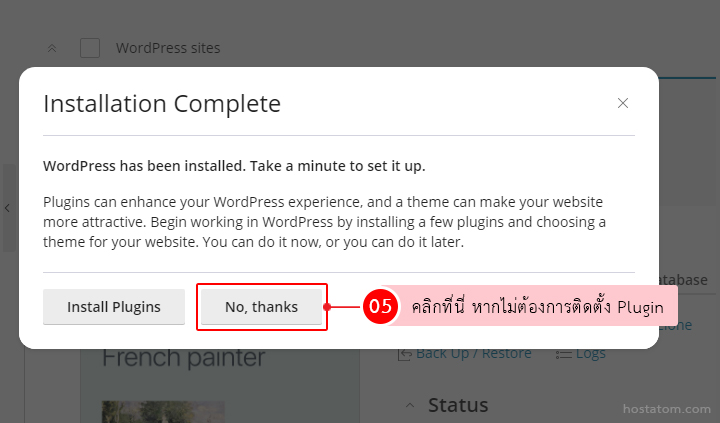
Task: Tick the WordPress sites checkbox
Action: (90, 48)
